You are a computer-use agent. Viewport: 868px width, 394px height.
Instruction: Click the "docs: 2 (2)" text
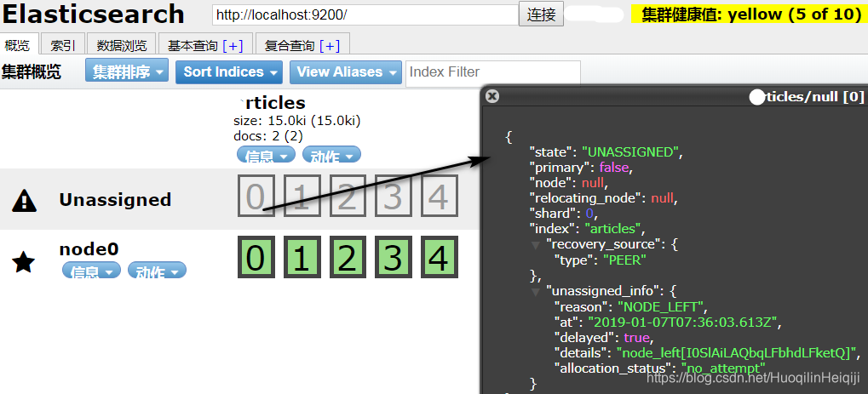pyautogui.click(x=268, y=135)
